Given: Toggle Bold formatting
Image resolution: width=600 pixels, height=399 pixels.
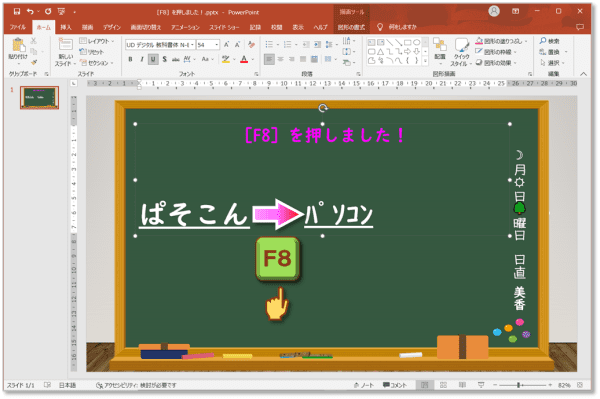Looking at the screenshot, I should (x=130, y=59).
